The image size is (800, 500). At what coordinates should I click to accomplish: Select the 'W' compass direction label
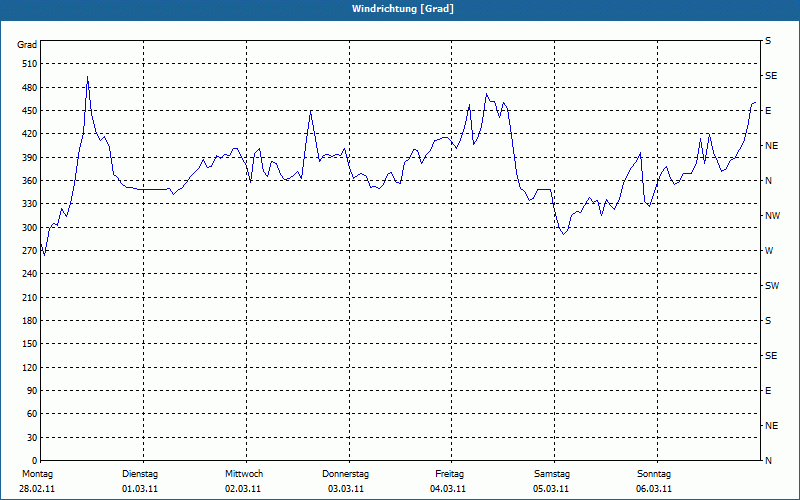point(769,251)
